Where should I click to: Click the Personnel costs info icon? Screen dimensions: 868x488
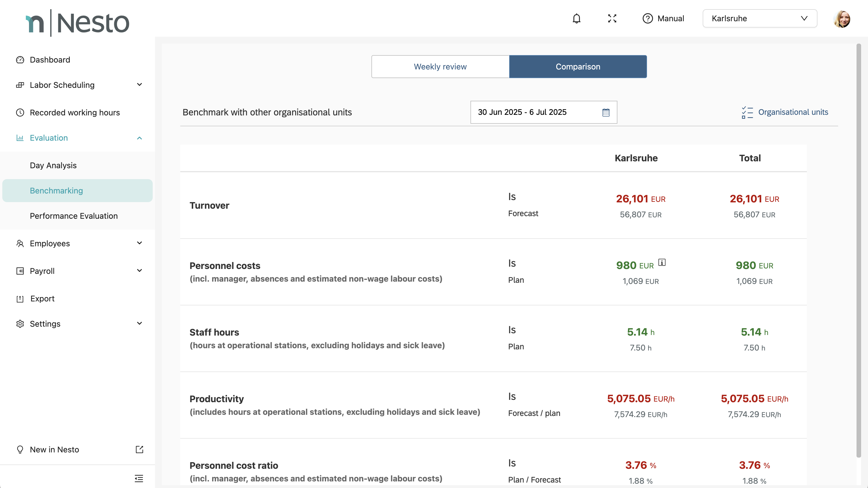tap(662, 262)
